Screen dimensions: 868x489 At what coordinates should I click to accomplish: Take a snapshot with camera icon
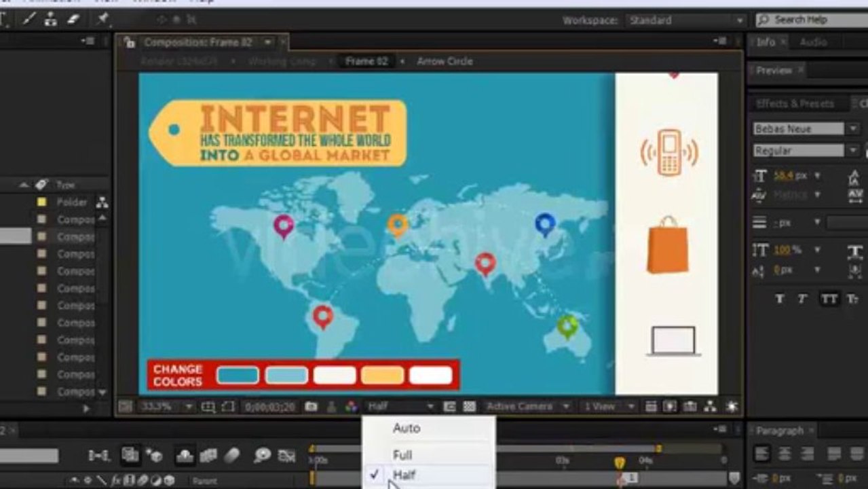(311, 407)
